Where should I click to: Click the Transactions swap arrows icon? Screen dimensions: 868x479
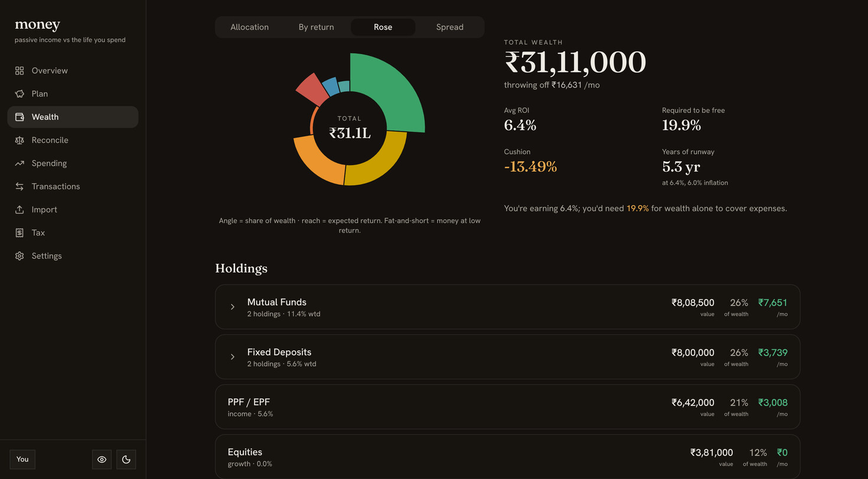[19, 186]
